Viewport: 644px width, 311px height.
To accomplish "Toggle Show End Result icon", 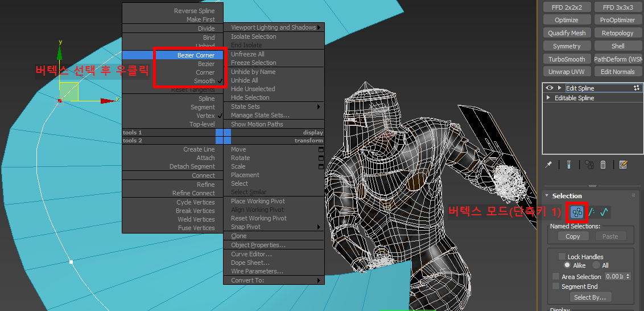I will pos(569,165).
